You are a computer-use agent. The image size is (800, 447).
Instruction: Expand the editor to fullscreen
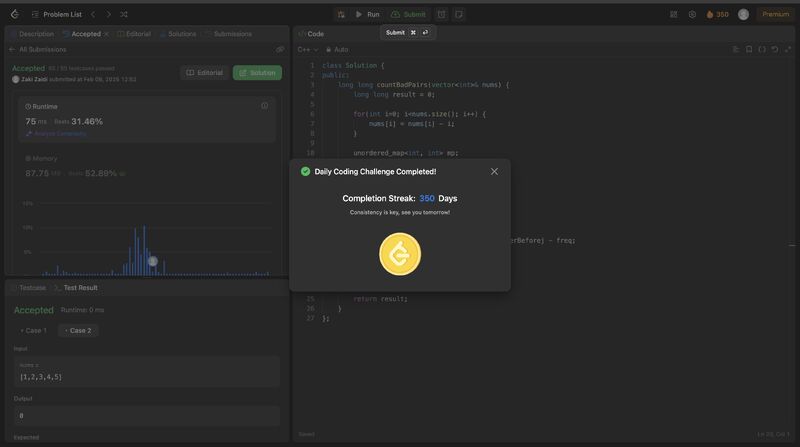coord(788,49)
